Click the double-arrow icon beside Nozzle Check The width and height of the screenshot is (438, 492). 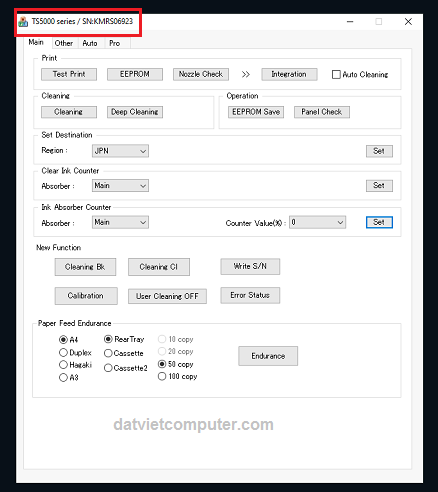246,74
